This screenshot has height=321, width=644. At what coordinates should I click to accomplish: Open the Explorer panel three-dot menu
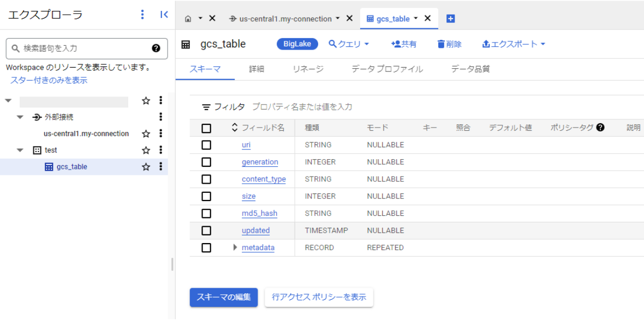click(142, 15)
